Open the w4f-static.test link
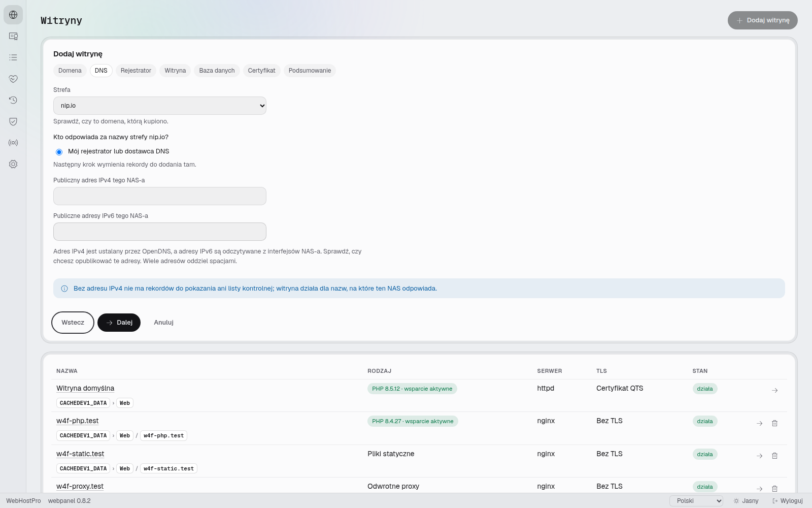This screenshot has width=812, height=508. point(80,454)
